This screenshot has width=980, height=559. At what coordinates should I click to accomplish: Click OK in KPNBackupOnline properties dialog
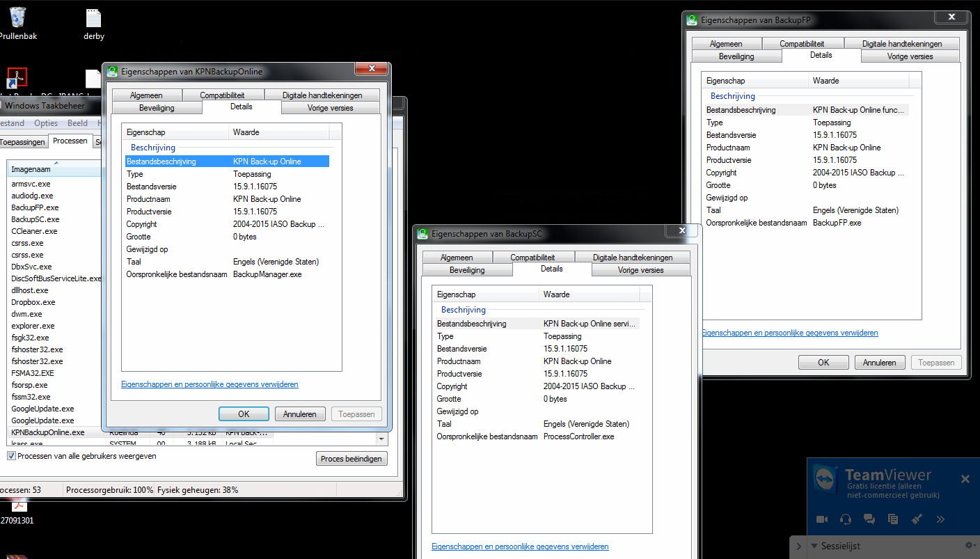click(x=244, y=414)
